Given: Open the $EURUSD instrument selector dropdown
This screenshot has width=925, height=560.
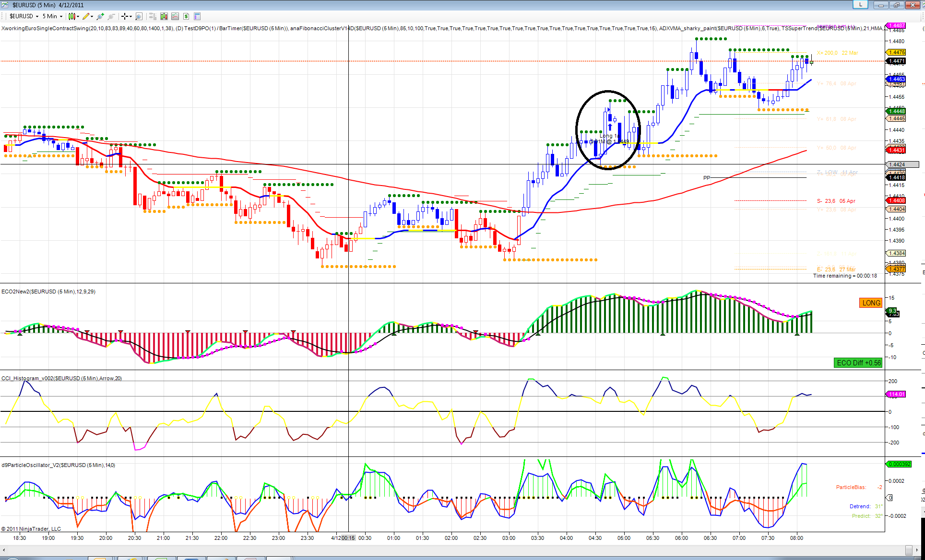Looking at the screenshot, I should pos(24,16).
